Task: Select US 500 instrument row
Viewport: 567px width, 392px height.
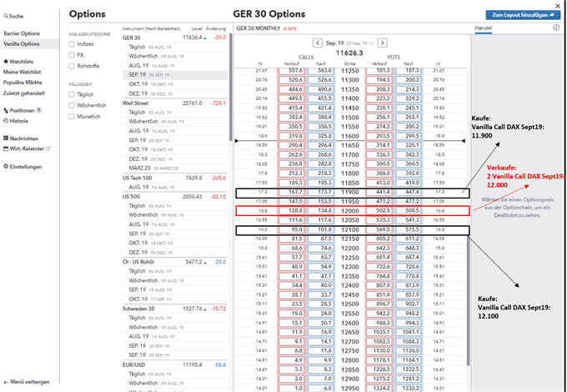Action: coord(174,196)
